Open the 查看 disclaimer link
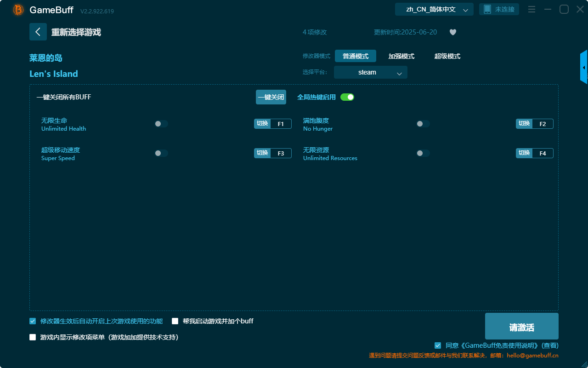The height and width of the screenshot is (368, 588). click(550, 345)
